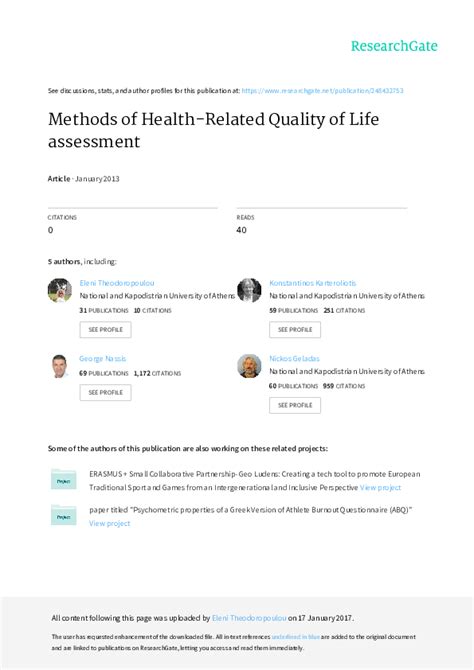
Task: Open George Nassis author name link
Action: 103,359
